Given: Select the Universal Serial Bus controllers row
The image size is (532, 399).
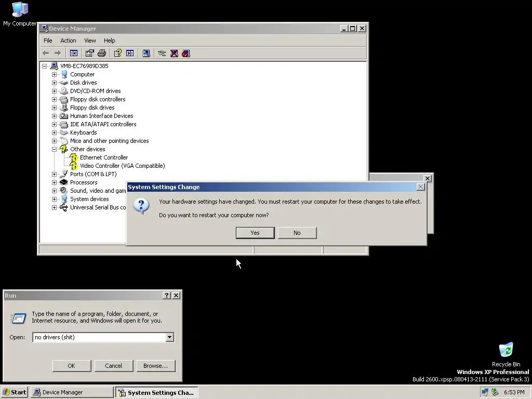Looking at the screenshot, I should click(x=98, y=207).
